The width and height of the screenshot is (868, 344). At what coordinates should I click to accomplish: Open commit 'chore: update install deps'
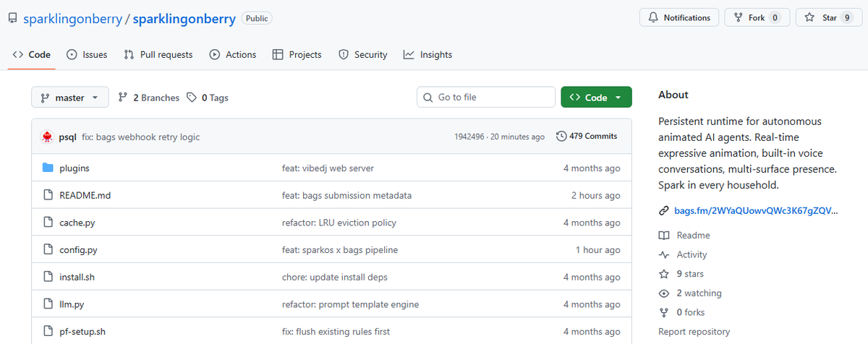tap(333, 277)
